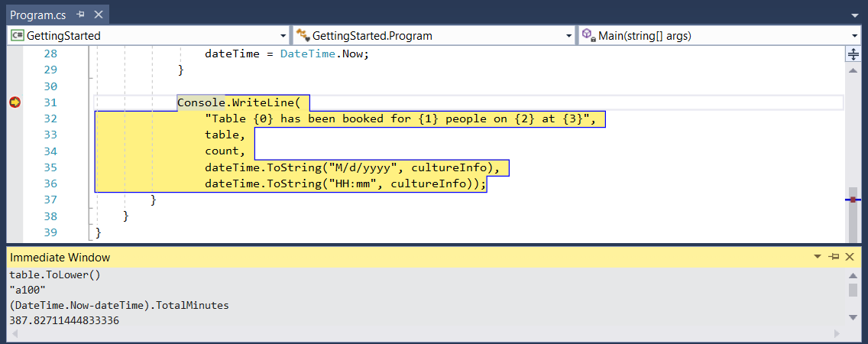Click the Immediate Window scrollbar down arrow
Image resolution: width=868 pixels, height=344 pixels.
(x=853, y=316)
